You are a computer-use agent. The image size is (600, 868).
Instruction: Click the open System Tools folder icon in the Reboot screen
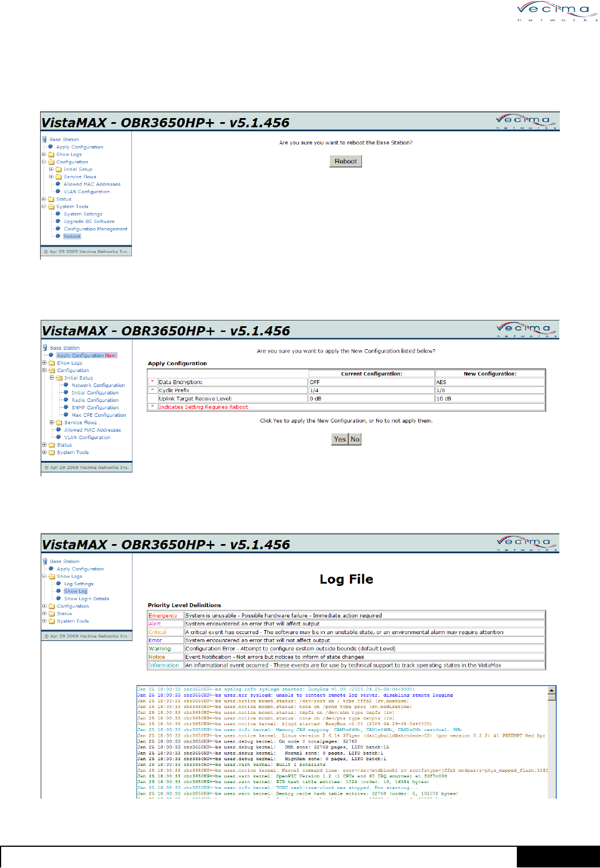point(51,206)
